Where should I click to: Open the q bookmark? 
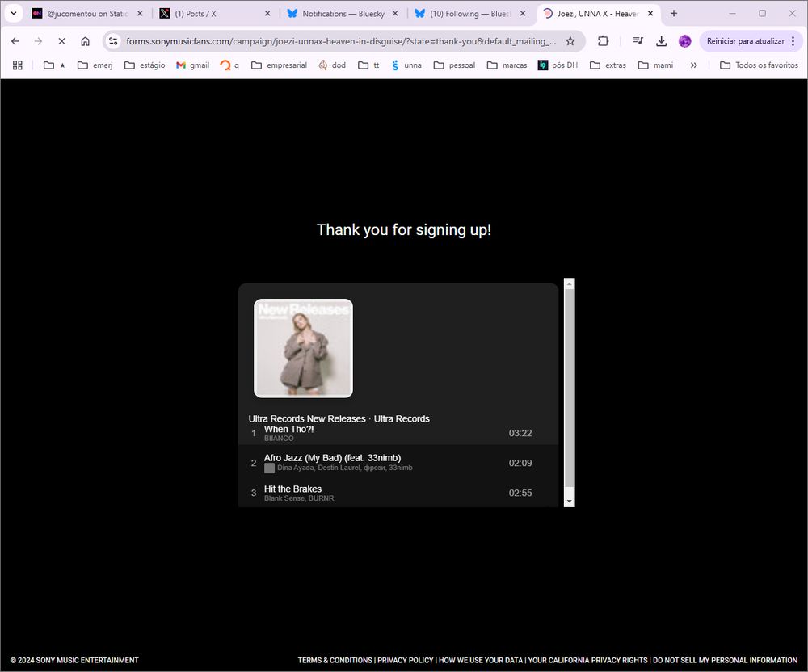point(229,65)
